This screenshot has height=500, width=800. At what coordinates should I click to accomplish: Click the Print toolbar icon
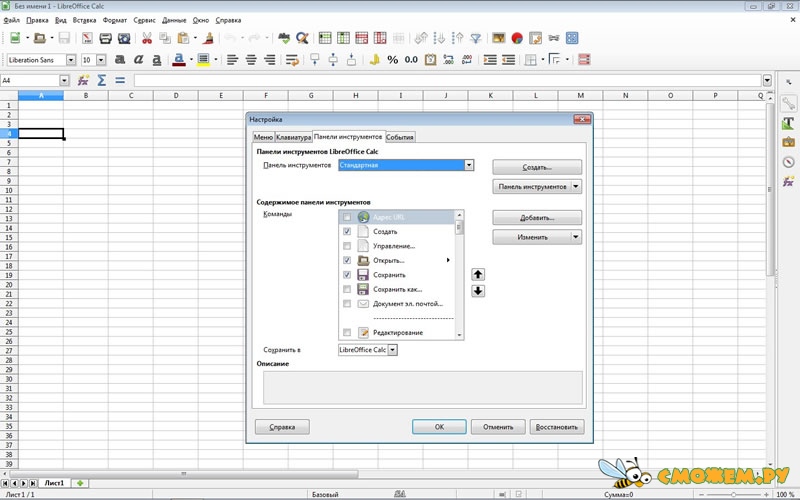[105, 38]
